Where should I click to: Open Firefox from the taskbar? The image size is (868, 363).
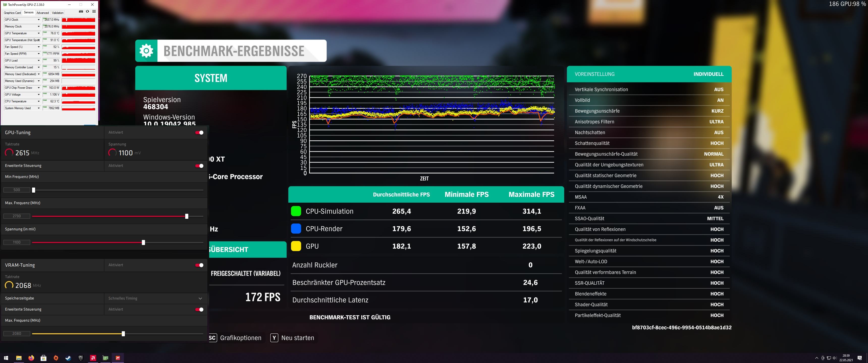(x=31, y=358)
